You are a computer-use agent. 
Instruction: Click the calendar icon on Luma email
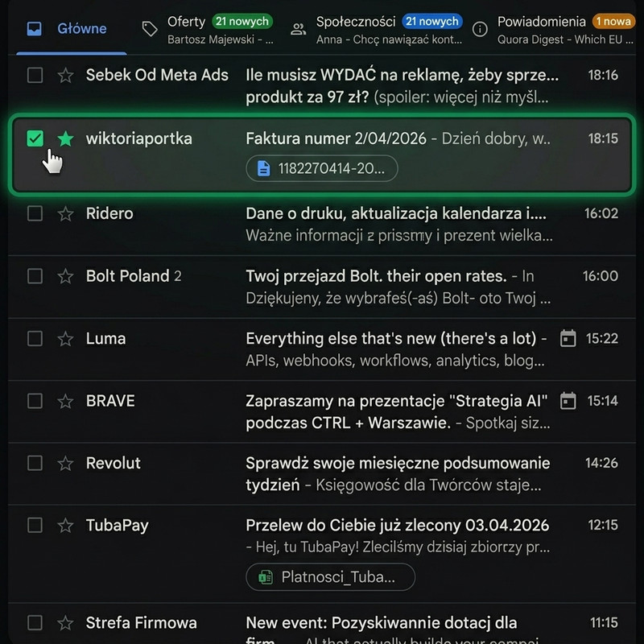568,338
